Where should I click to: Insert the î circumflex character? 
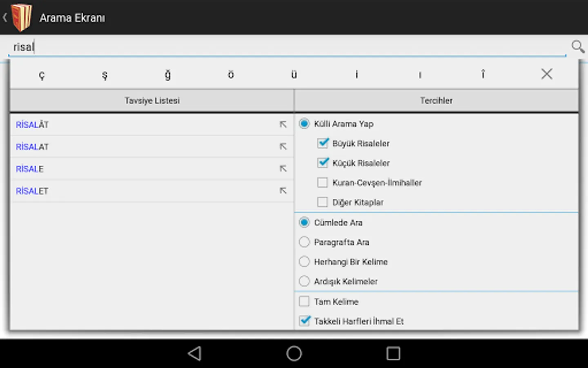(x=483, y=74)
